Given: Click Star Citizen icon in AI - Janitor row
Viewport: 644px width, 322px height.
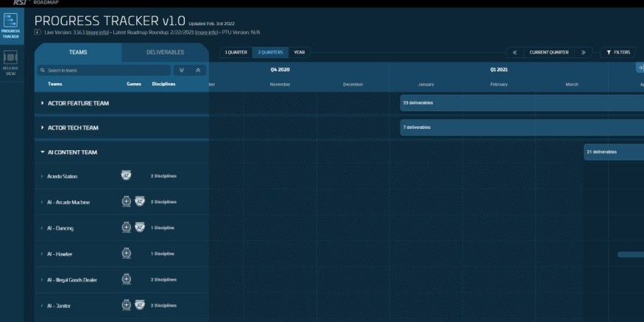Looking at the screenshot, I should pyautogui.click(x=127, y=305).
